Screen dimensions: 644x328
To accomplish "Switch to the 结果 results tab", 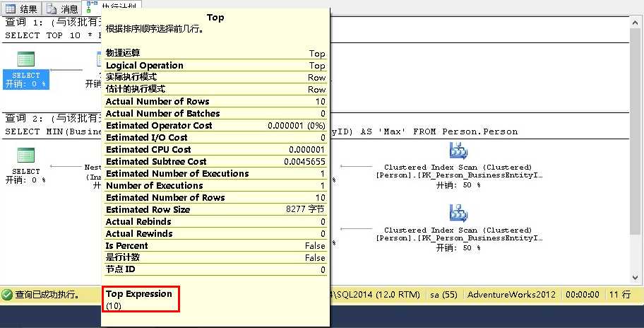I will tap(20, 8).
